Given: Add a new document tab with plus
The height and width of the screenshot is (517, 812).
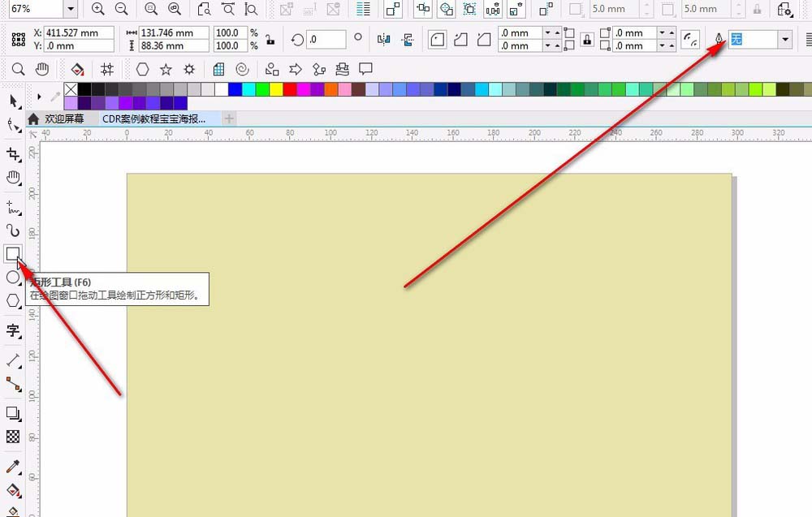Looking at the screenshot, I should (229, 119).
